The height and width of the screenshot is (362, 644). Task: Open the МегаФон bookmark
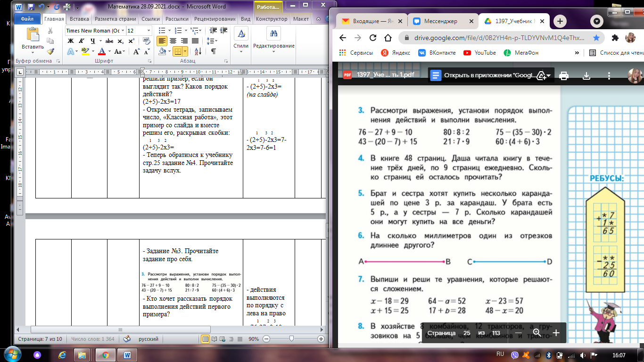pyautogui.click(x=521, y=53)
